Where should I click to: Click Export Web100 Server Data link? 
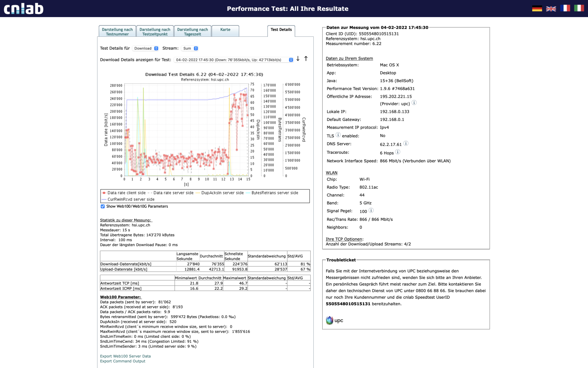(x=125, y=356)
